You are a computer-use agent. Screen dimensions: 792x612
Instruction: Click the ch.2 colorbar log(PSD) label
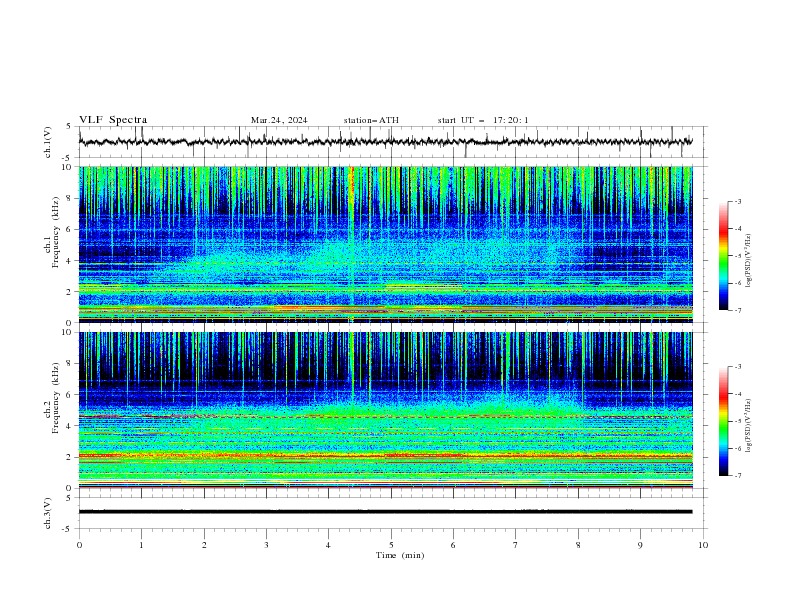749,426
